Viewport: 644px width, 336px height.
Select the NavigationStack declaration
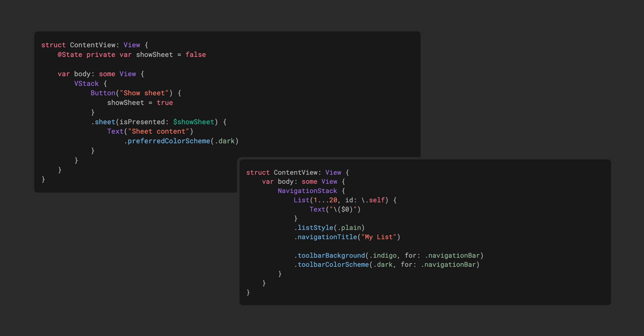[307, 191]
